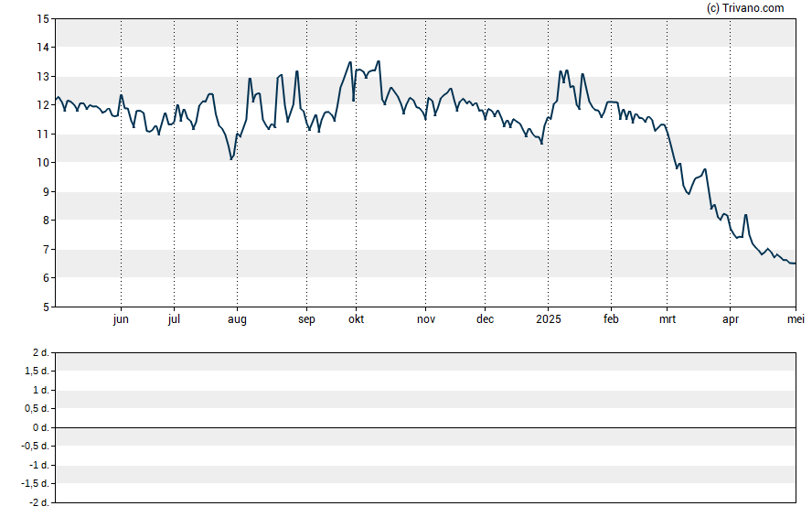
Task: Click the '-1 d.' label on lower chart
Action: pyautogui.click(x=38, y=465)
